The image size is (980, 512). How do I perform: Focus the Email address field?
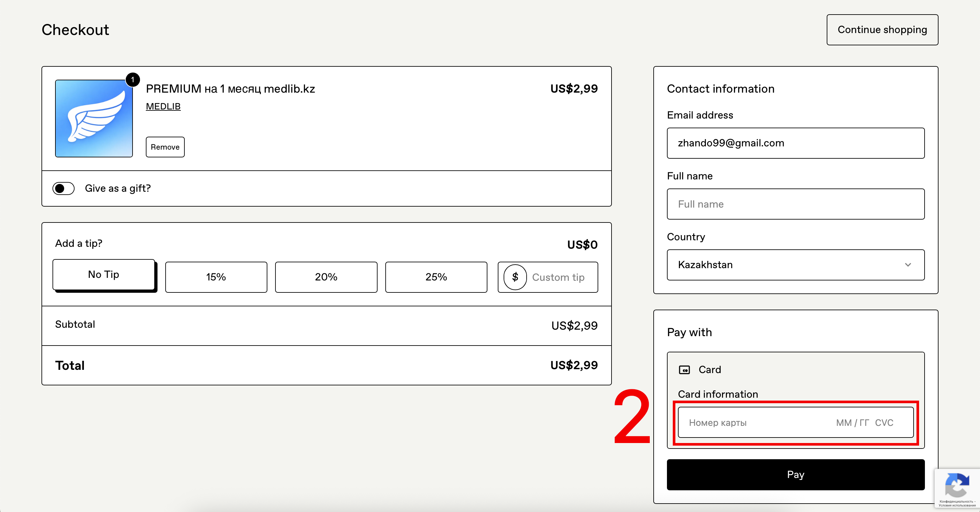(796, 143)
